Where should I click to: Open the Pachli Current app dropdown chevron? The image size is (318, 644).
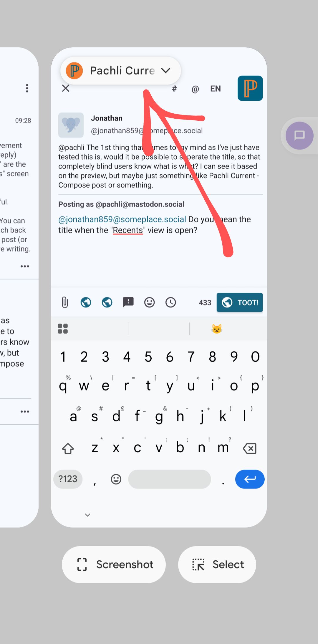pos(166,71)
